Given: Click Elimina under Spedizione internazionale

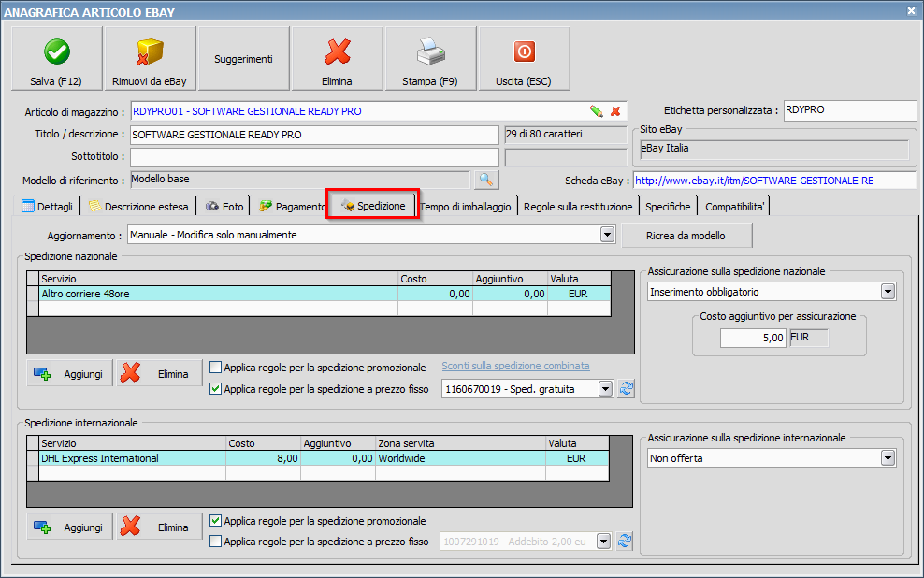Looking at the screenshot, I should coord(159,527).
